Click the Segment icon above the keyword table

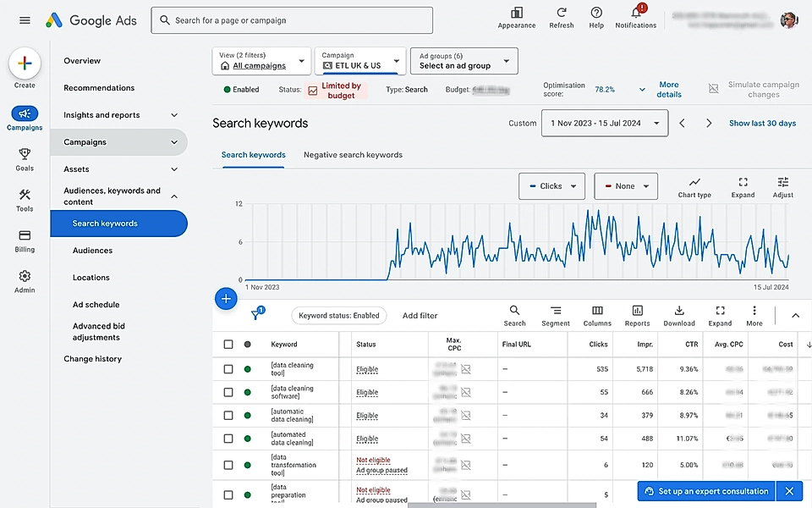556,313
